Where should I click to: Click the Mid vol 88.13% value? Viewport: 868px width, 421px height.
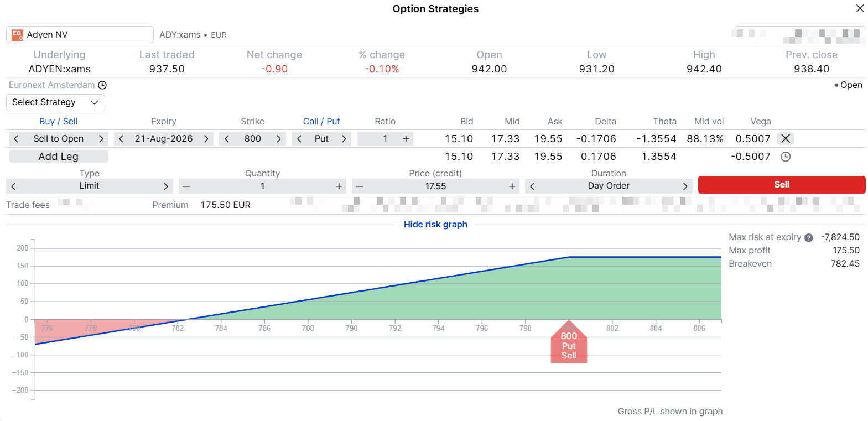(705, 139)
